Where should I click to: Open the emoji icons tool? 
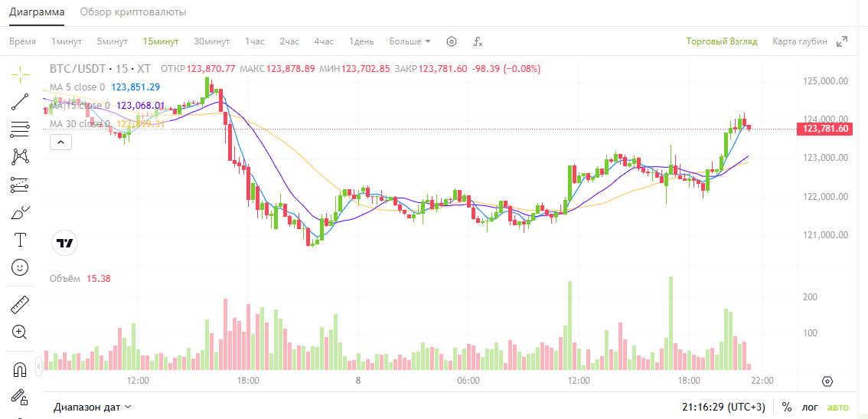coord(20,267)
